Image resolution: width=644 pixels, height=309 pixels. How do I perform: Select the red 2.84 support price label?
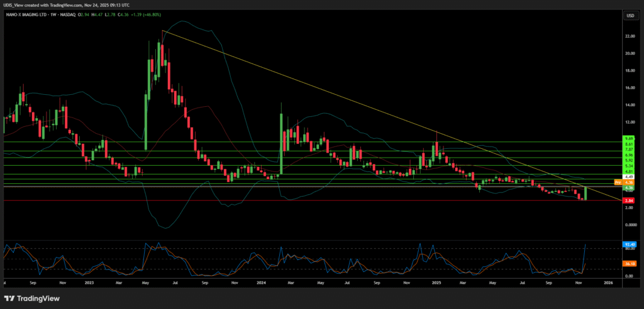628,200
